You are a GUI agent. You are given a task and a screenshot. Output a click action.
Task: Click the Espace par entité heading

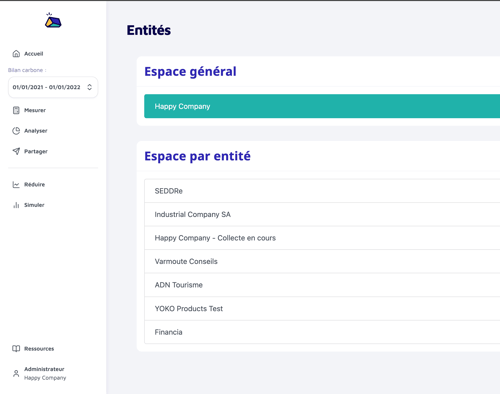tap(197, 156)
